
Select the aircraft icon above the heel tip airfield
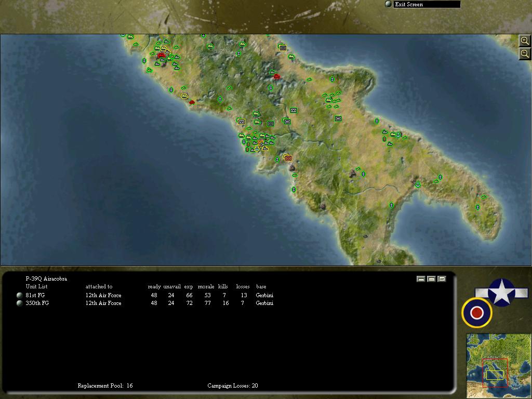[484, 197]
